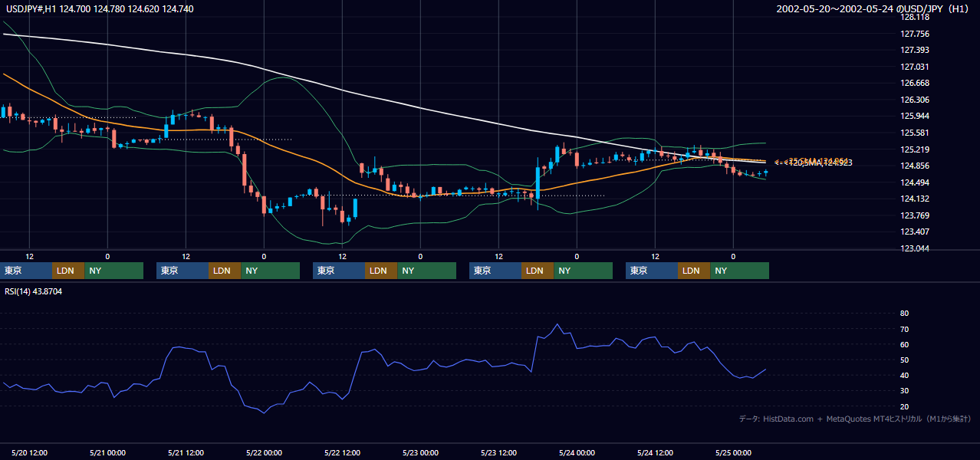The height and width of the screenshot is (460, 980).
Task: Select price axis value 126.306
Action: (x=915, y=100)
